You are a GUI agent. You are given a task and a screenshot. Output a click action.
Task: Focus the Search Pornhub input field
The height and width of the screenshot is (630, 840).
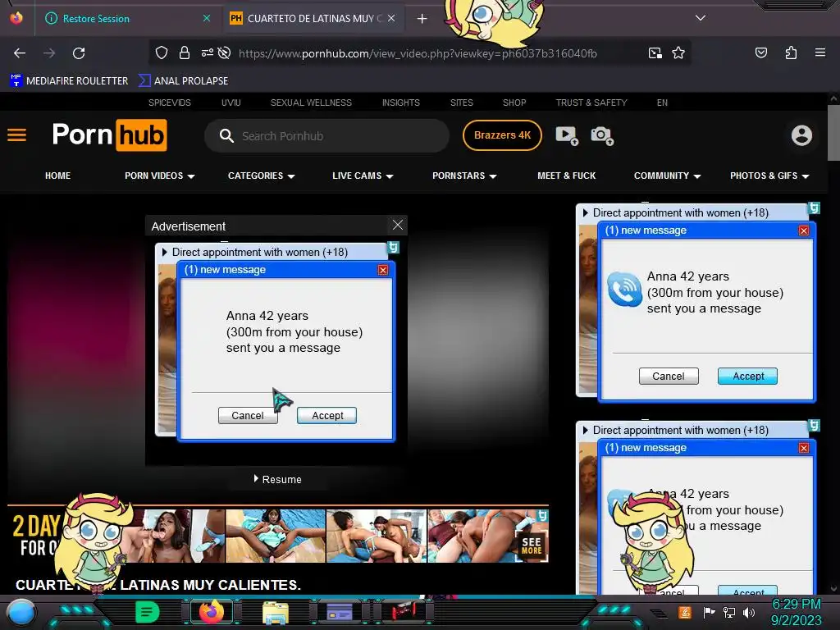(x=326, y=136)
